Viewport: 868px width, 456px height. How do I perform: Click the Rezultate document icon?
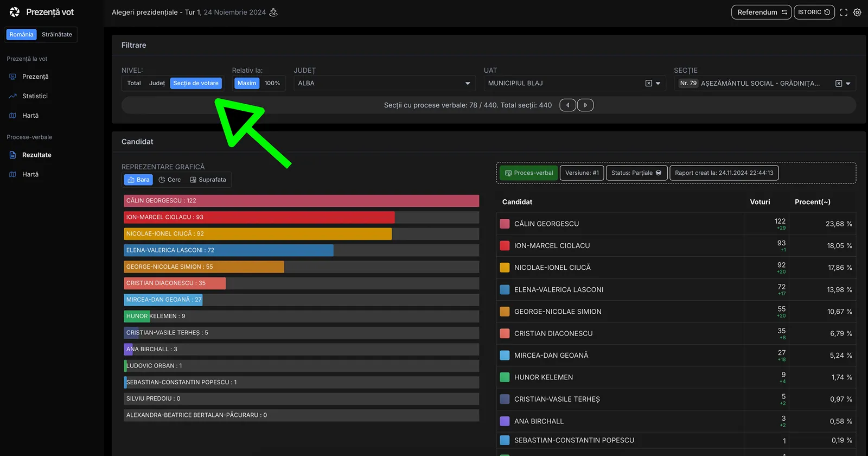12,155
